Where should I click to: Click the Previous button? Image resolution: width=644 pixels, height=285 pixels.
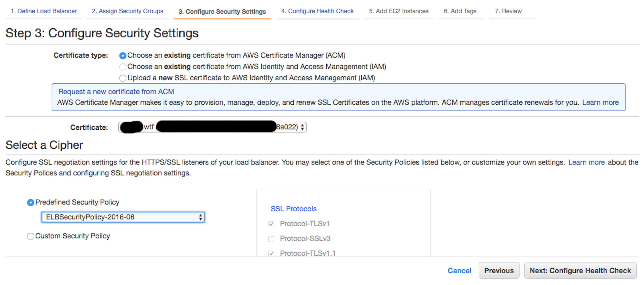499,271
